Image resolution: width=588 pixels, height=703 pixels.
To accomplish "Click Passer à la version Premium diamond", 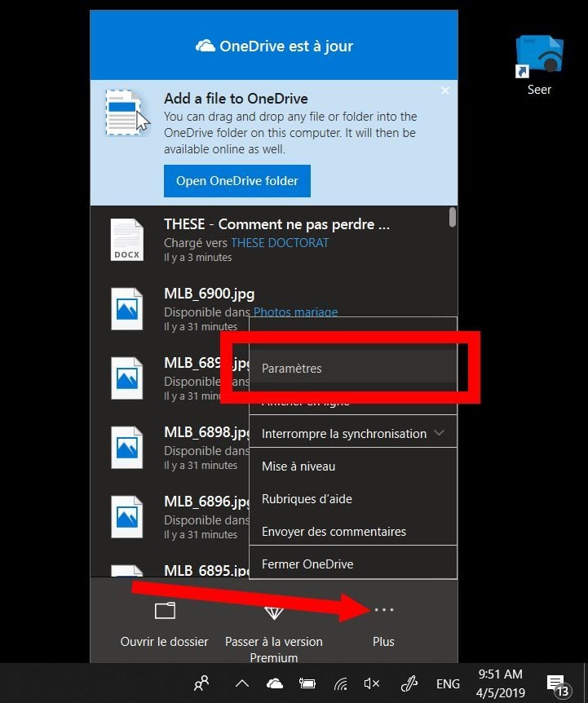I will tap(273, 612).
